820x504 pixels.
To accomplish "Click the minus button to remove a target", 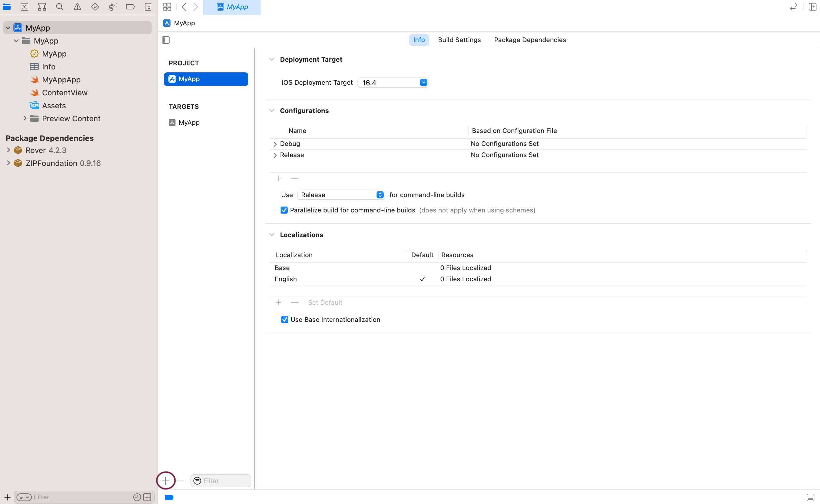I will [180, 481].
